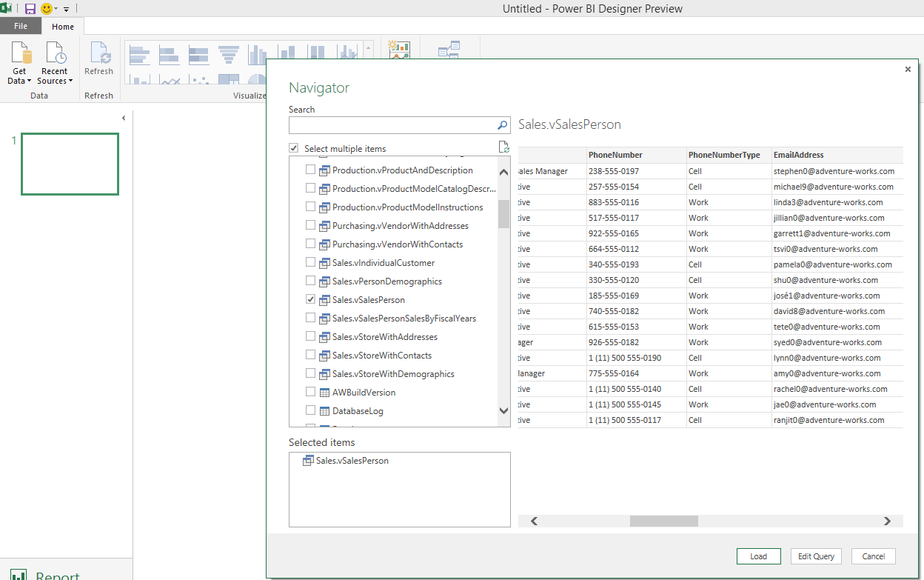Image resolution: width=924 pixels, height=580 pixels.
Task: Click the Save icon in the title bar
Action: (x=30, y=9)
